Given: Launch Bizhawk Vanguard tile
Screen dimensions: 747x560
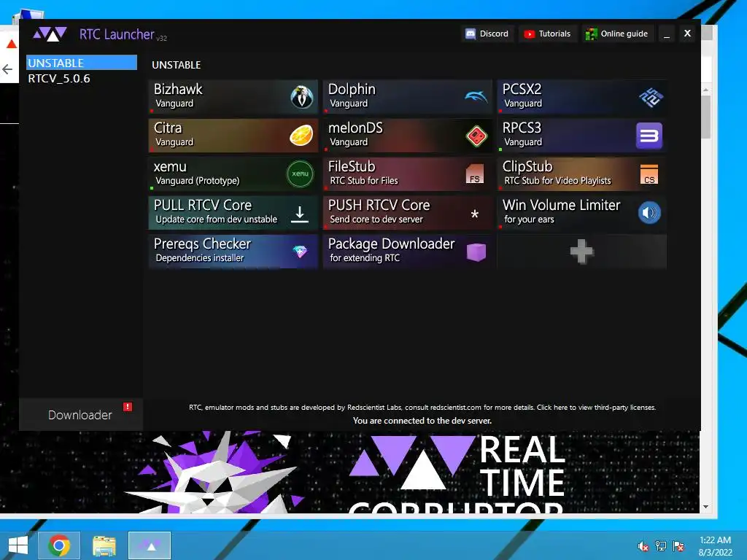Looking at the screenshot, I should pyautogui.click(x=233, y=97).
